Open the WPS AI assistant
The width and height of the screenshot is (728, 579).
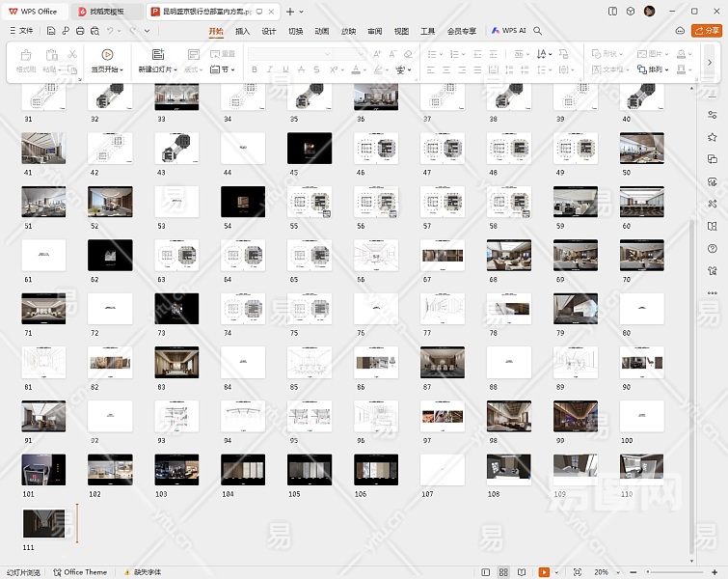509,31
